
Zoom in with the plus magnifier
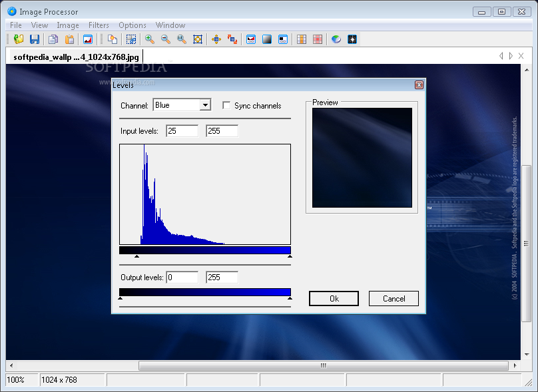tap(150, 39)
